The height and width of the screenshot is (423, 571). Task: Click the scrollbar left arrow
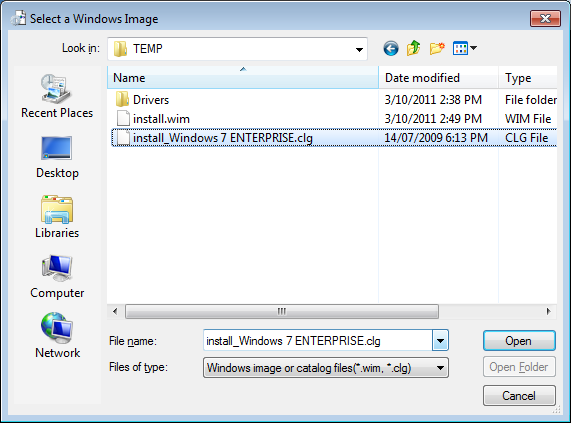coord(115,311)
